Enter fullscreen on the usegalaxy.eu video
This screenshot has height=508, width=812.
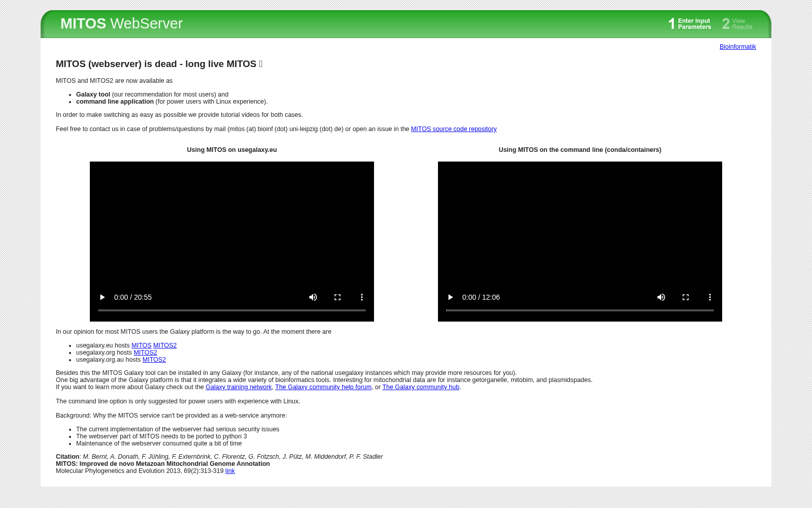point(337,297)
